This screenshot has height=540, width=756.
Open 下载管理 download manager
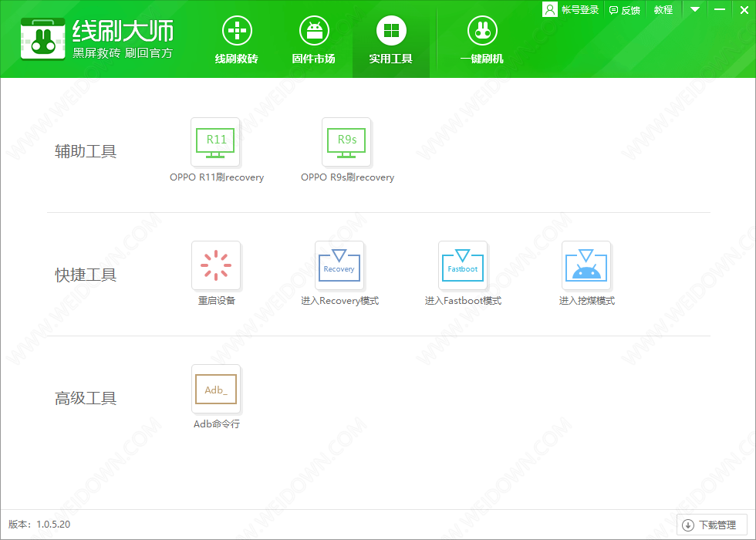711,525
